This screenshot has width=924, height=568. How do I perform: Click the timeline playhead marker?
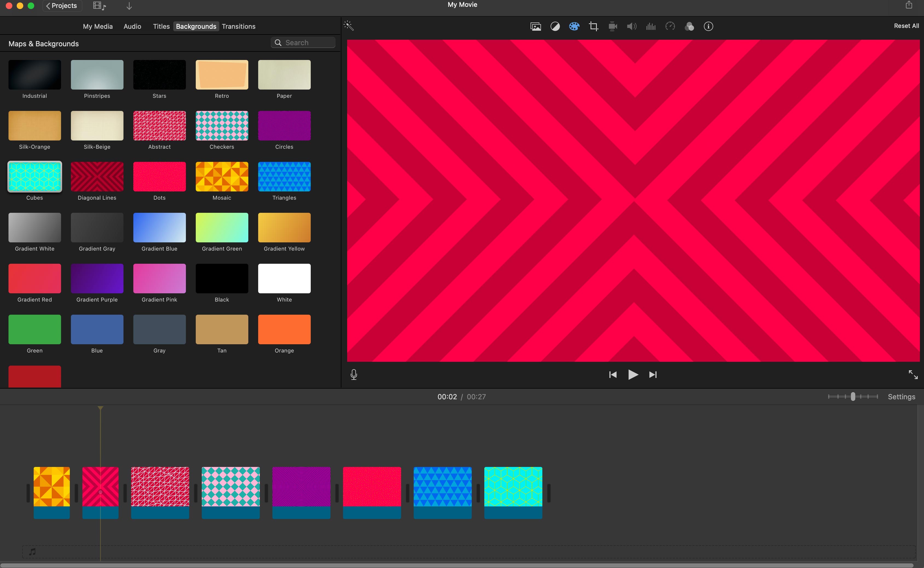coord(100,408)
